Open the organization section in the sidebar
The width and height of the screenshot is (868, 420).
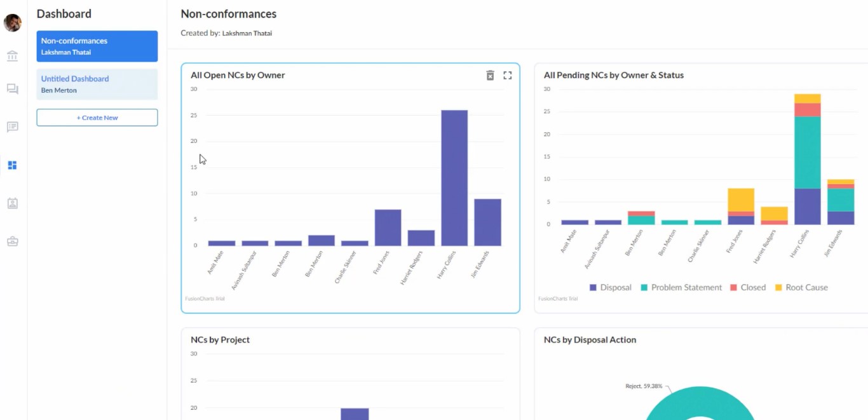coord(11,56)
